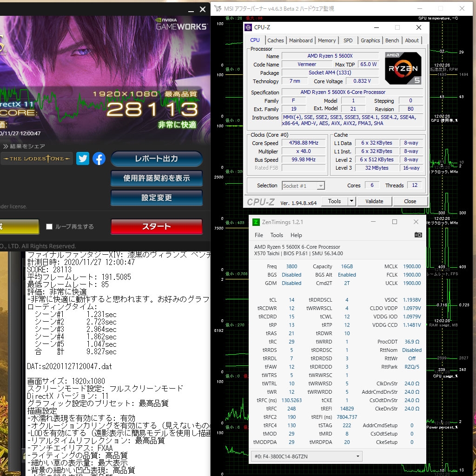Click the ProcODT 36.9 Ω value
This screenshot has height=476, width=476.
tap(412, 342)
